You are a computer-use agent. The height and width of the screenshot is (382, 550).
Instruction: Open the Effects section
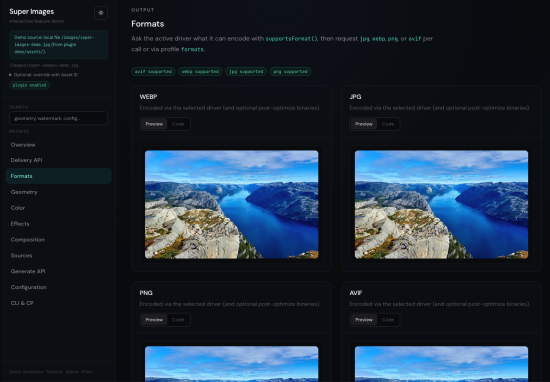point(59,223)
